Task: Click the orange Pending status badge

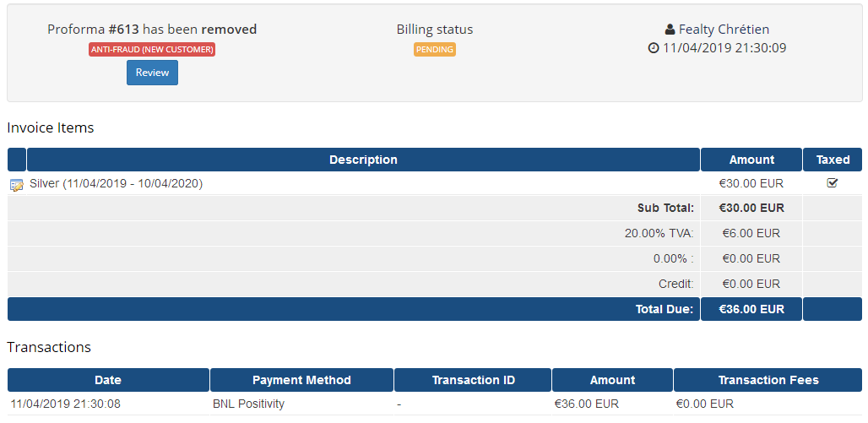Action: pyautogui.click(x=435, y=49)
